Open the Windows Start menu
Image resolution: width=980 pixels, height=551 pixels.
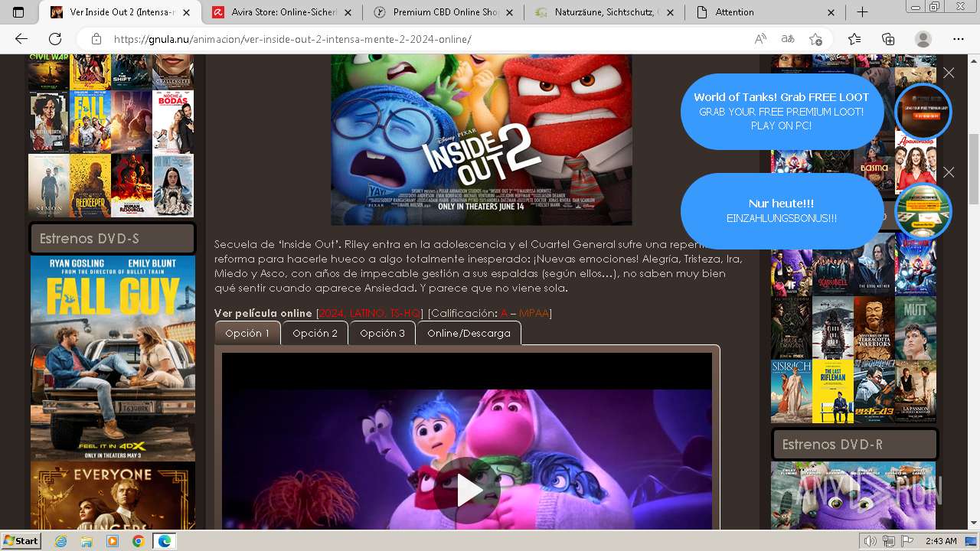(21, 540)
